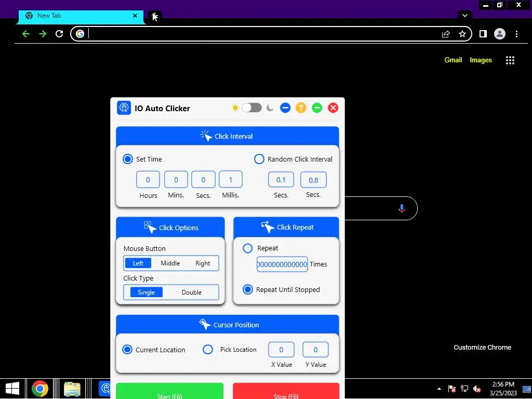This screenshot has width=532, height=399.
Task: Click the network tray icon
Action: (x=464, y=389)
